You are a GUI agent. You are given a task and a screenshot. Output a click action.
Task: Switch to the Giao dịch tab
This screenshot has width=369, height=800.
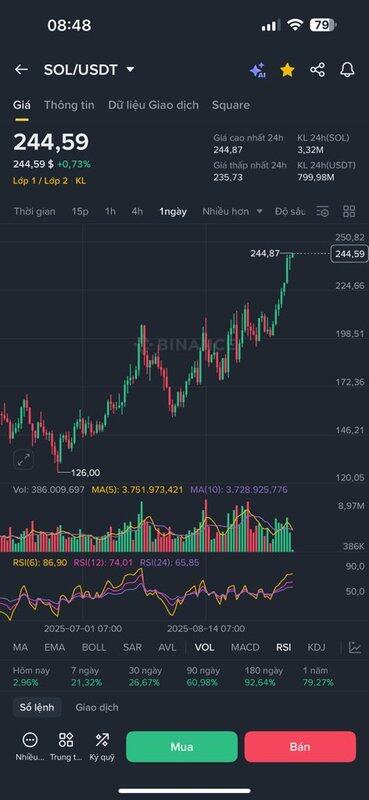click(x=97, y=707)
